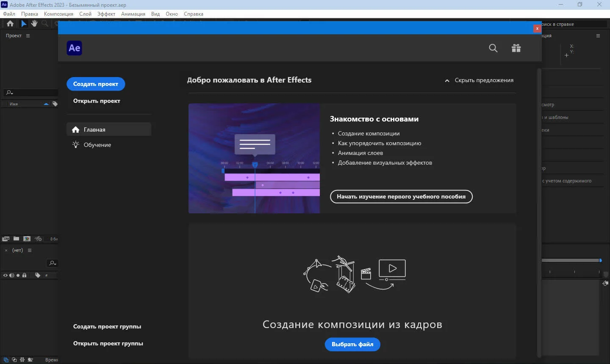
Task: Open the Слой menu
Action: 85,14
